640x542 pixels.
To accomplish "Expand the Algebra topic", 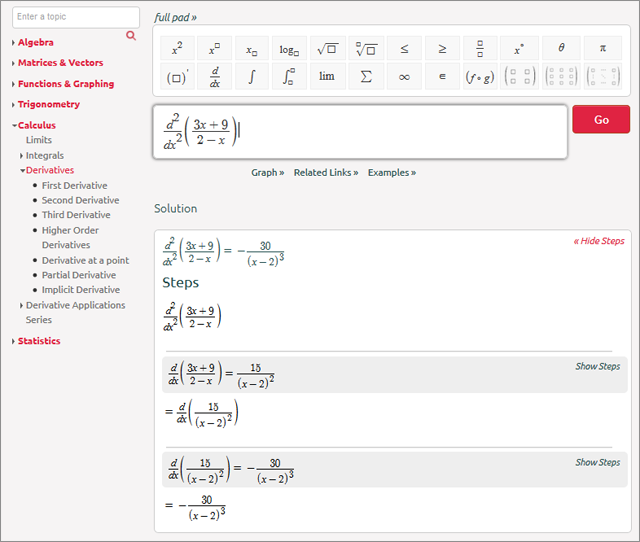I will 13,42.
